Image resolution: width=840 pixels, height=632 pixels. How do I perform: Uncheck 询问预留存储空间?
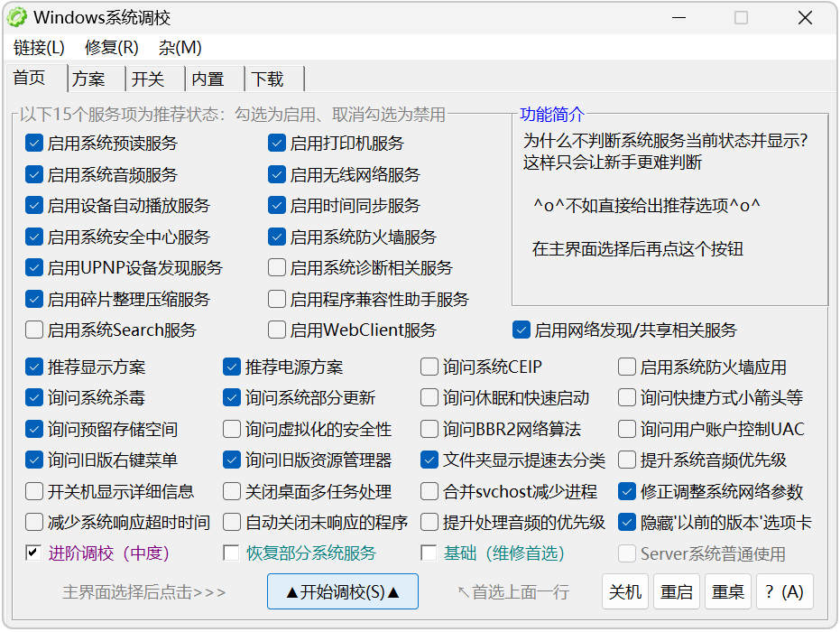[x=34, y=429]
